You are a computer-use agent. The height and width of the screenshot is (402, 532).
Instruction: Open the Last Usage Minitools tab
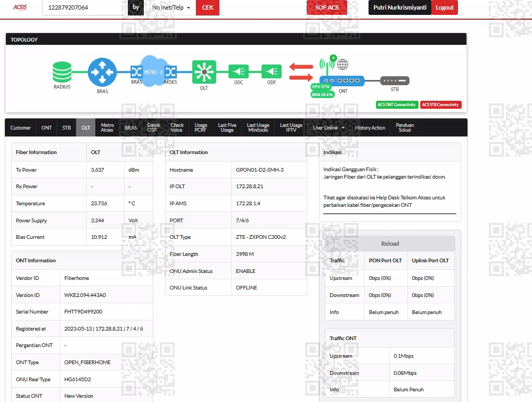click(x=258, y=128)
